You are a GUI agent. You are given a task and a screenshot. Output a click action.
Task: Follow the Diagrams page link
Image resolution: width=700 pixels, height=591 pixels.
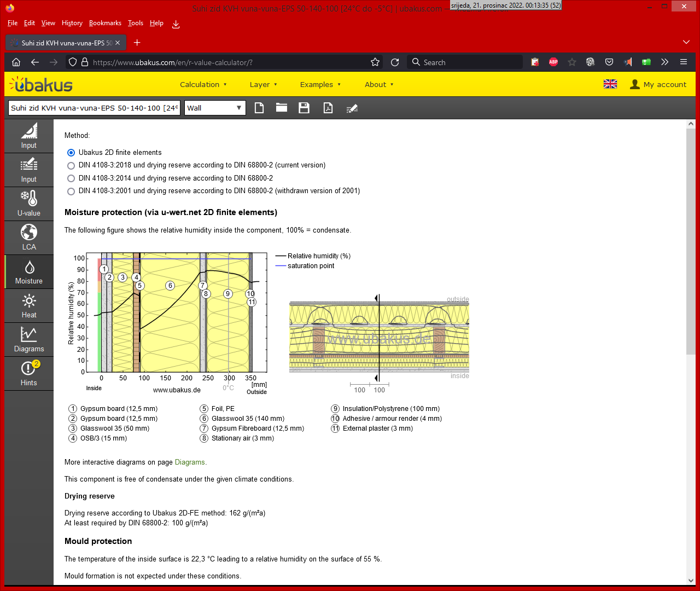(190, 462)
